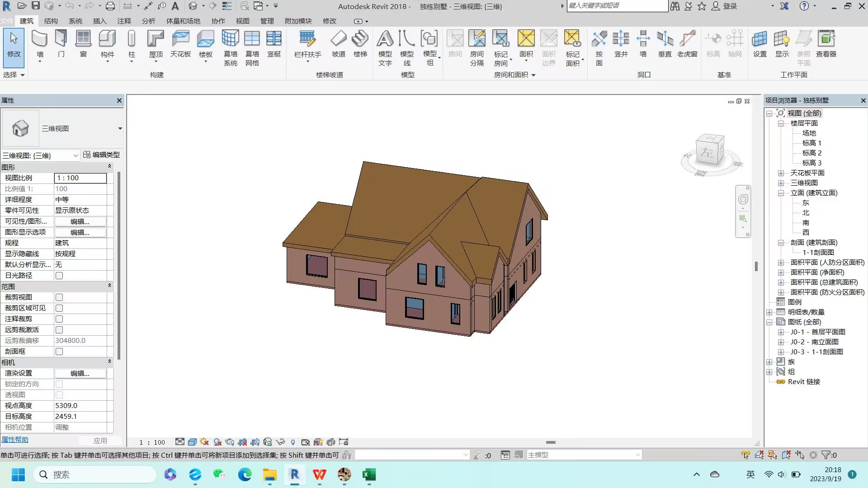This screenshot has height=488, width=868.
Task: Click the 编辑类型 button
Action: 102,155
